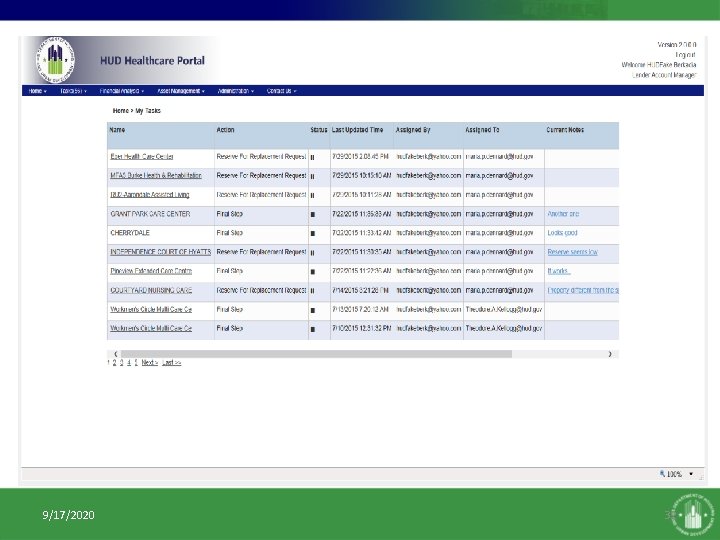This screenshot has width=720, height=540.
Task: Open Workmen's Circle task updated 7:20:12 AM
Action: click(151, 309)
